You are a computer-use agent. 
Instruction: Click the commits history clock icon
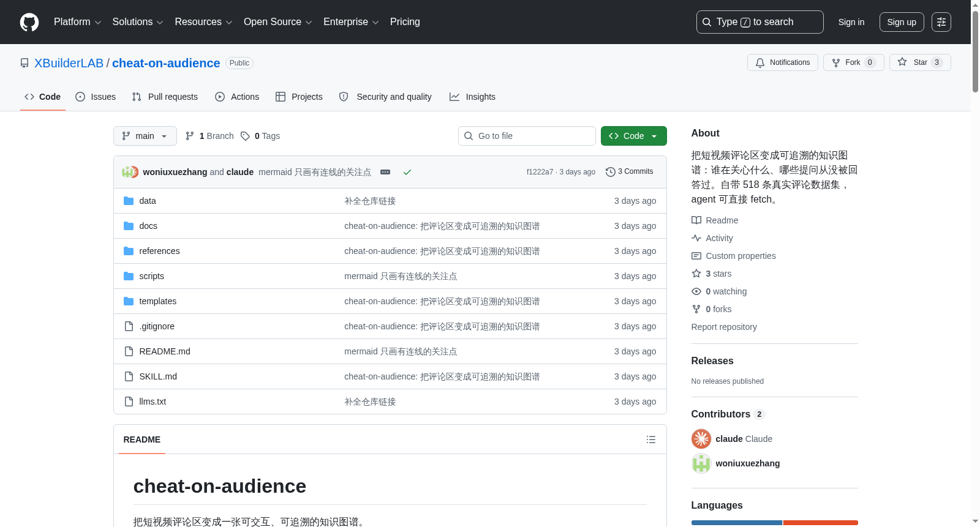tap(610, 172)
